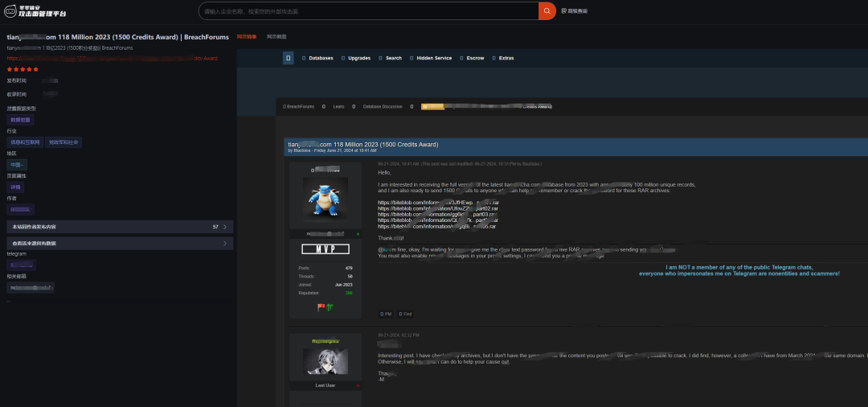This screenshot has height=407, width=868.
Task: Click the count 57 in the author row
Action: 215,227
